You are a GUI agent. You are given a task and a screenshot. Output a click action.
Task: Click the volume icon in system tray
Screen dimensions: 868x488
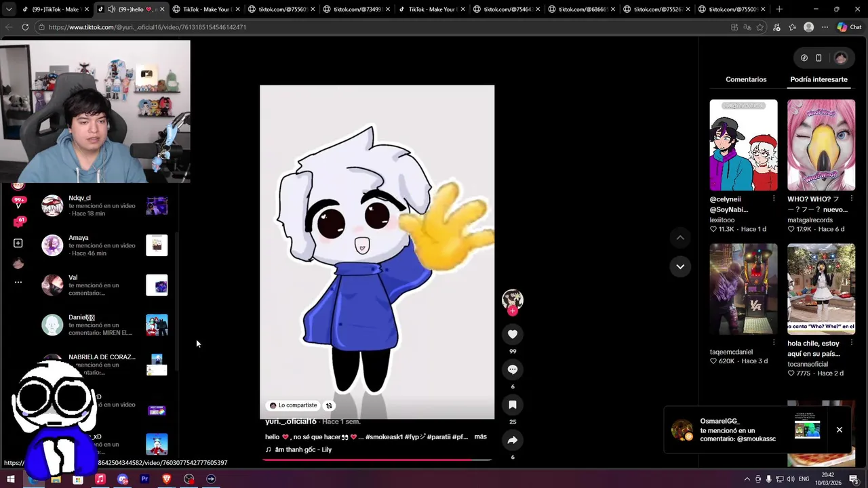[x=790, y=479]
